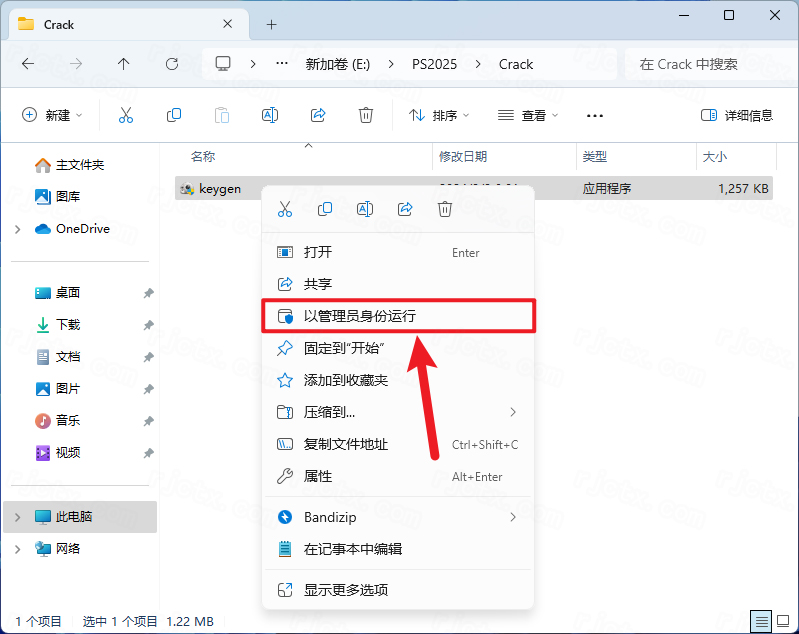Toggle the 详细信息 details pane

(737, 115)
